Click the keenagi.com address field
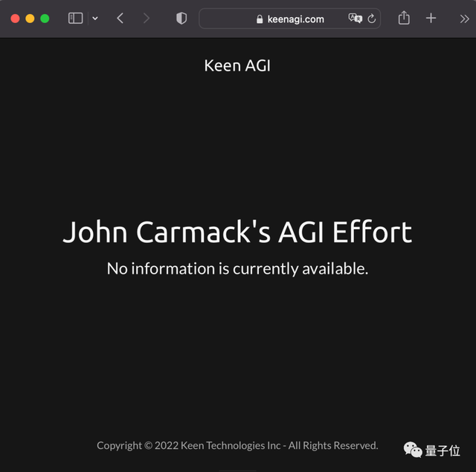This screenshot has height=472, width=476. pos(296,19)
